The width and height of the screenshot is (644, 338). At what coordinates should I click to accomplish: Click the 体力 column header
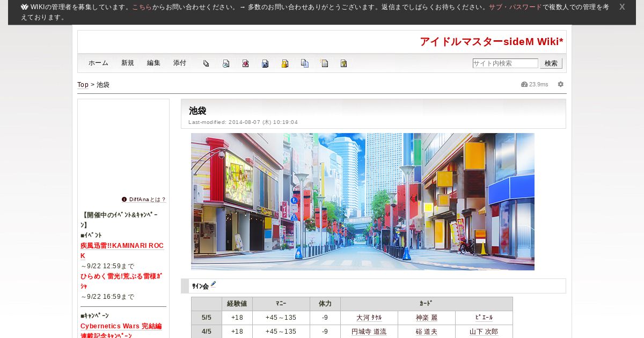325,304
